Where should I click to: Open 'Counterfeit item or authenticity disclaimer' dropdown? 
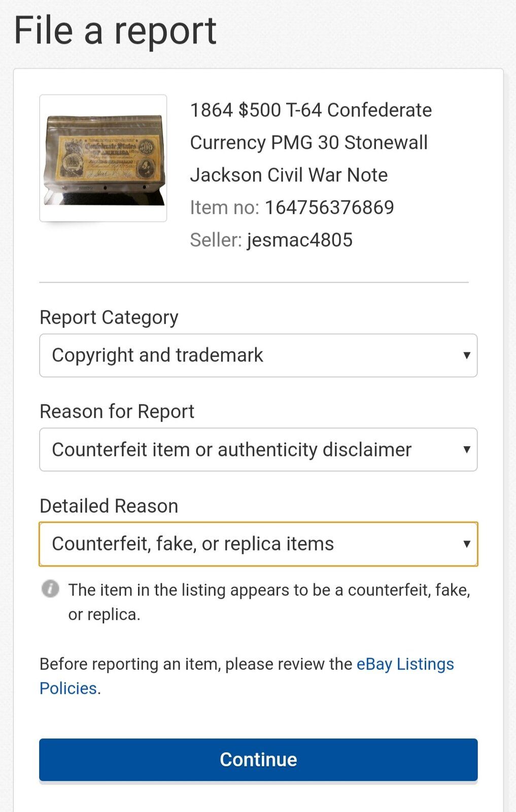258,450
